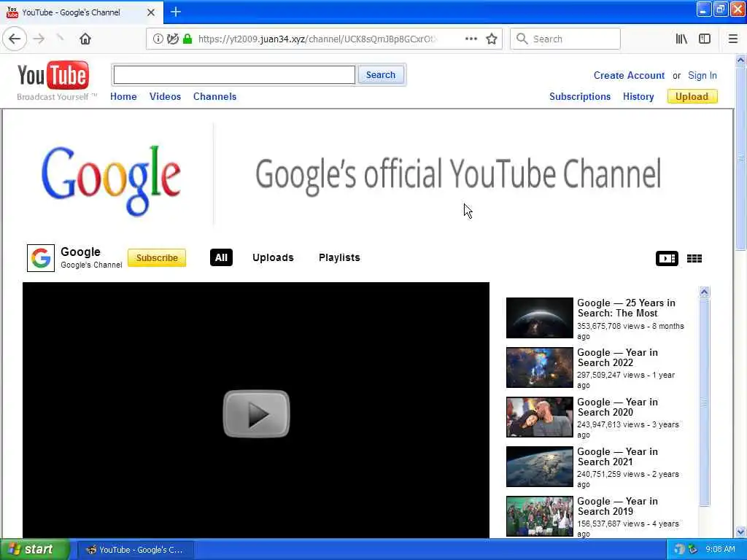Click the first system tray icon

[x=679, y=550]
